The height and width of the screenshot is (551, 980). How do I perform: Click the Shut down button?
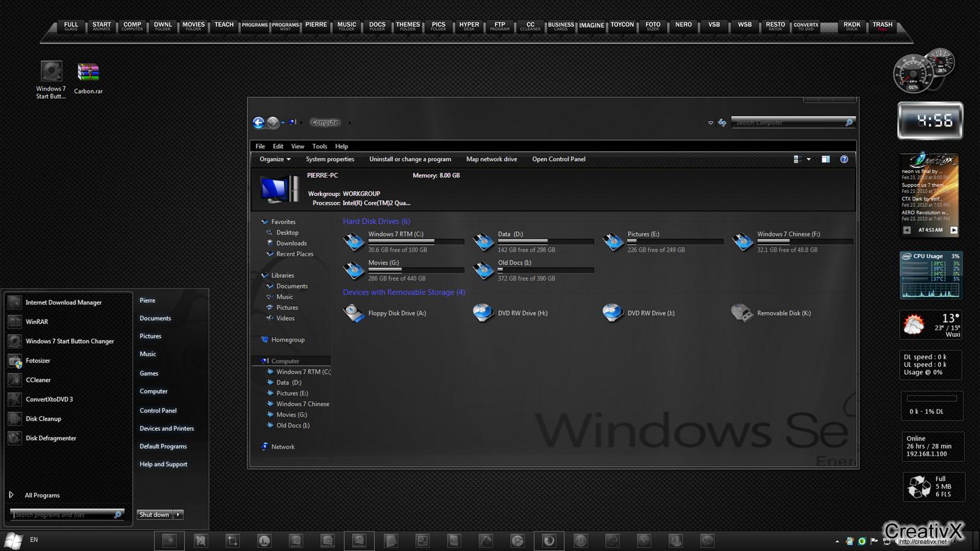coord(154,515)
